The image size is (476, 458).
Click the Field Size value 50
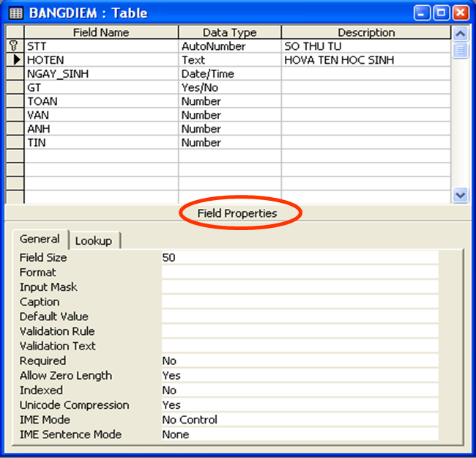(300, 257)
